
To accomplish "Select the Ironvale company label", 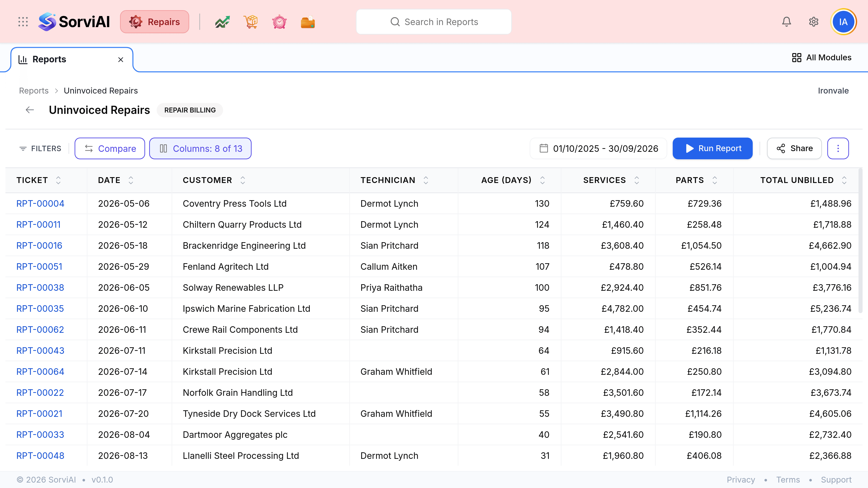I will click(x=833, y=91).
